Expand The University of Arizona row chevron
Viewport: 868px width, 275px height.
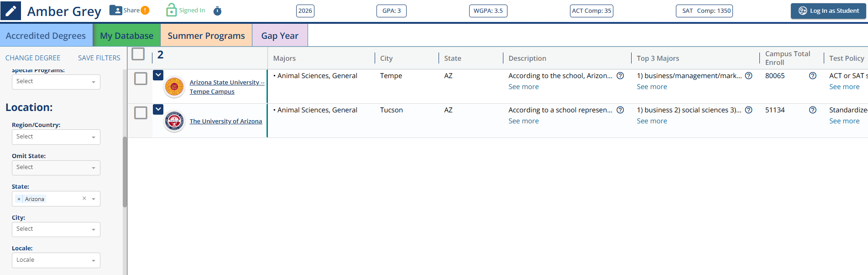158,109
